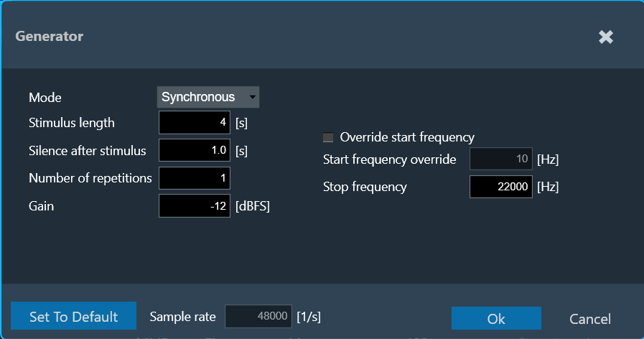Click the Start frequency override field

pyautogui.click(x=501, y=159)
